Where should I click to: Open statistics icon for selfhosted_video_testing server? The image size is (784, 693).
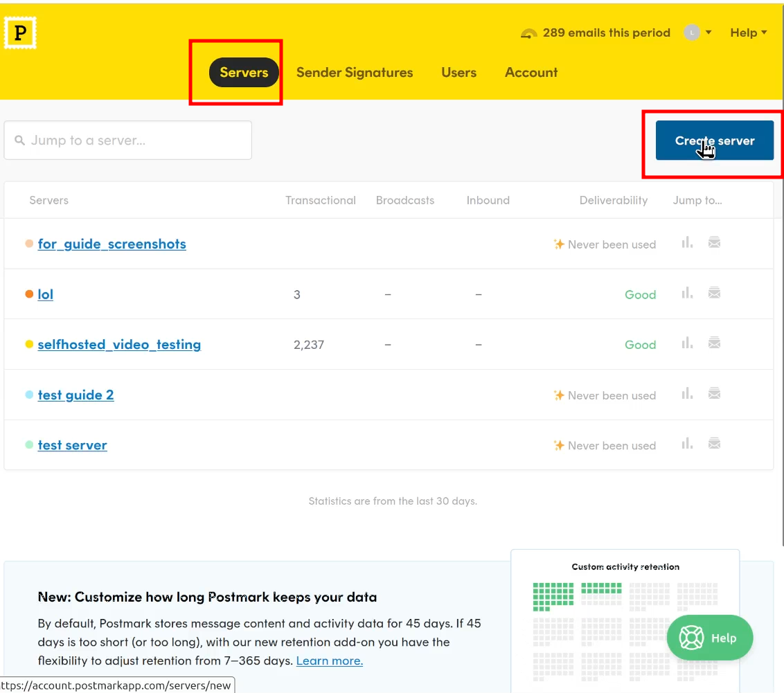(x=687, y=343)
